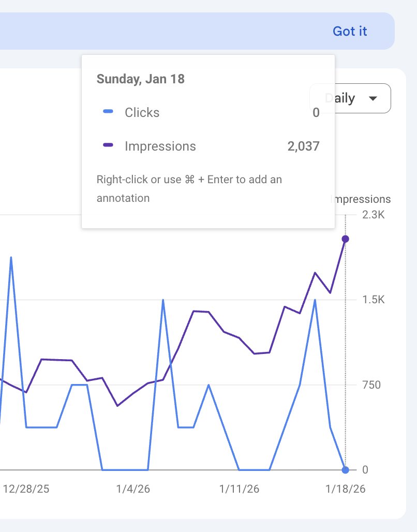This screenshot has width=417, height=532.
Task: Click the 1/11/26 x-axis date label
Action: [x=239, y=489]
